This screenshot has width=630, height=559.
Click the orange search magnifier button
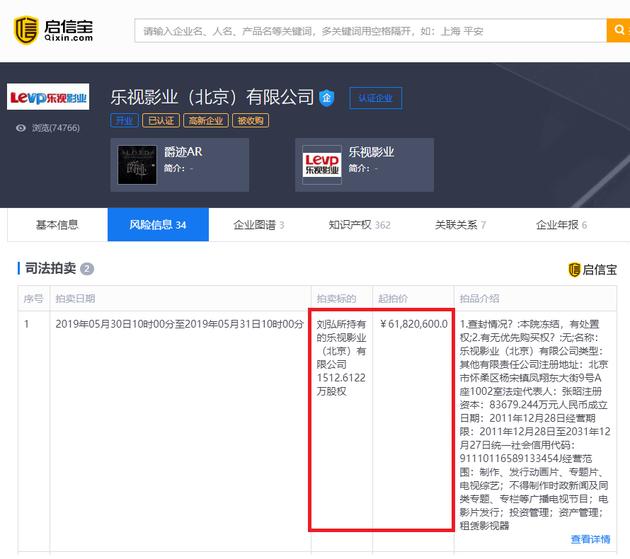pos(618,30)
